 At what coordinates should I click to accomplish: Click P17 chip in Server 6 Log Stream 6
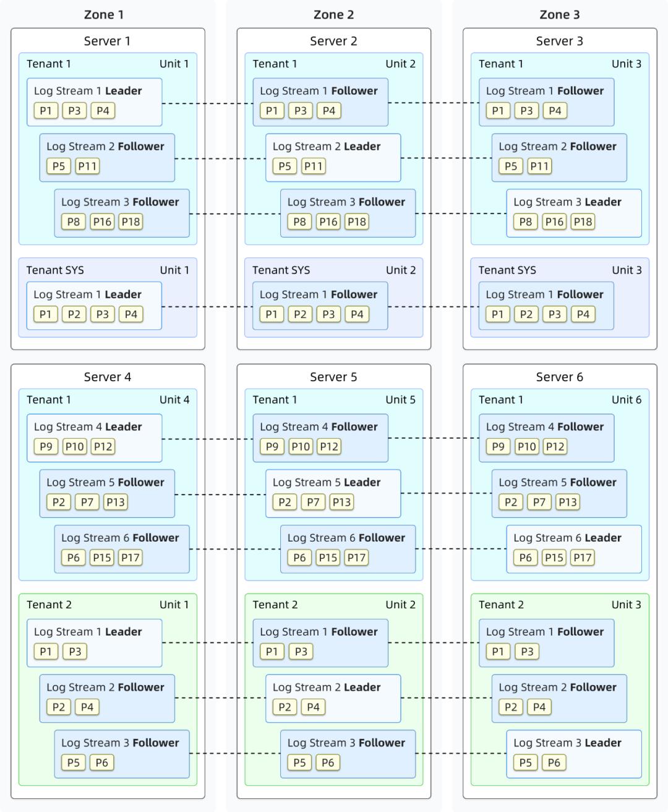tap(583, 558)
